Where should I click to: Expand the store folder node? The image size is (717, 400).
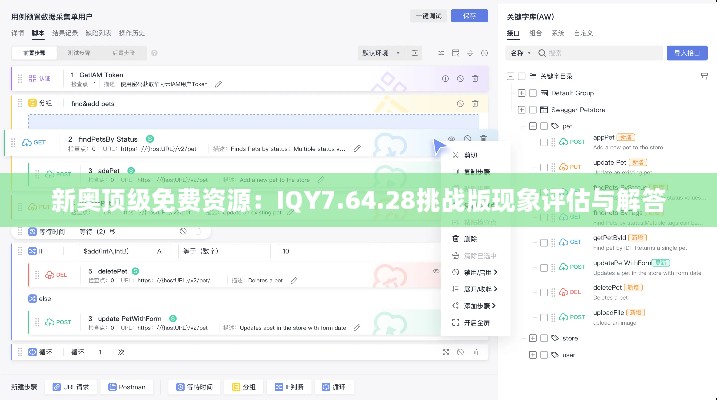point(533,338)
